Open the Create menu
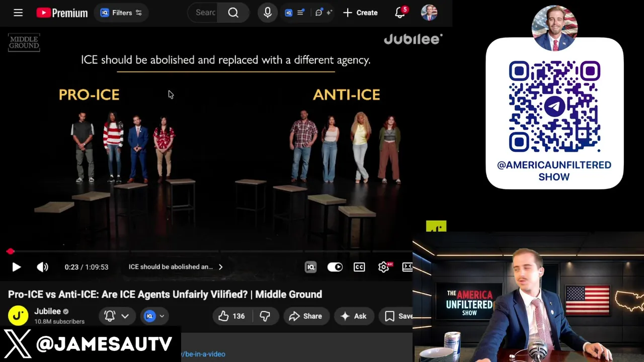Viewport: 644px width, 362px height. [x=360, y=13]
